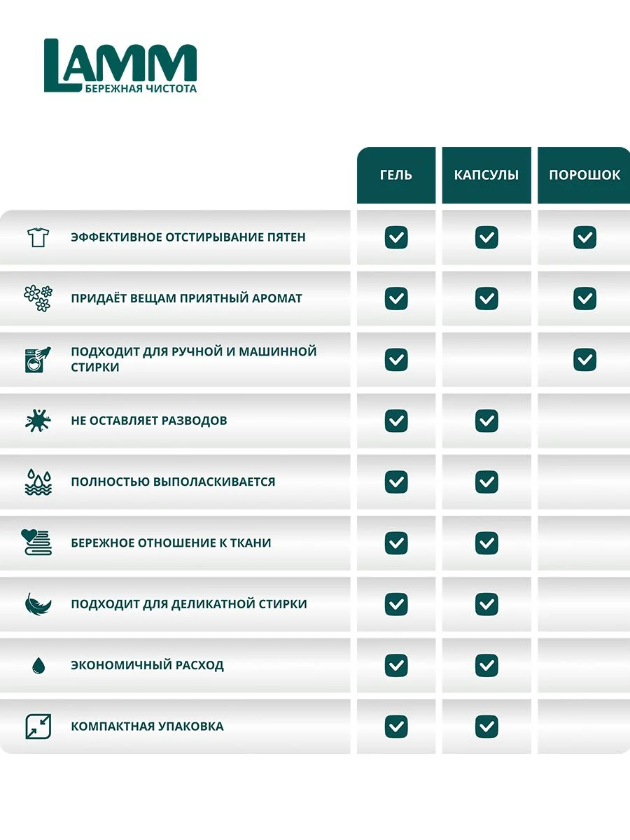
Task: Toggle Гель checkbox for stain removal row
Action: (396, 237)
